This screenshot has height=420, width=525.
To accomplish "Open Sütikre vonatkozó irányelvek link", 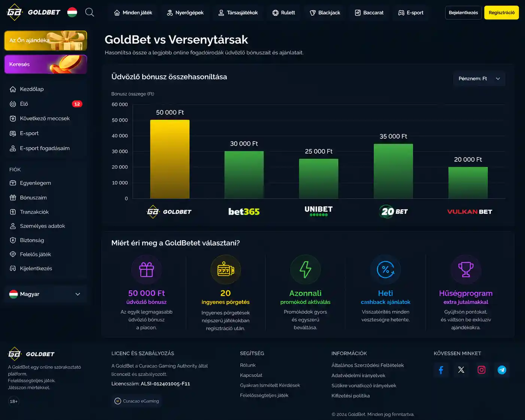I will [x=364, y=386].
